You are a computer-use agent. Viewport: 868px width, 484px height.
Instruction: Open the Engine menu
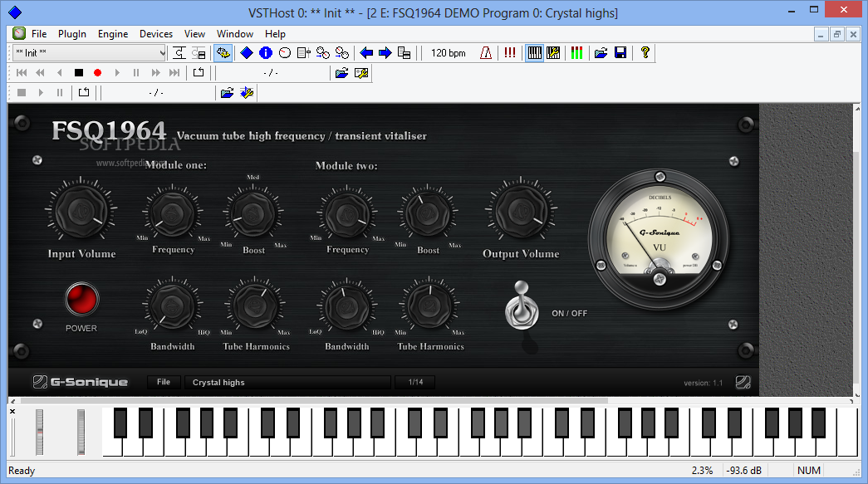[x=113, y=34]
